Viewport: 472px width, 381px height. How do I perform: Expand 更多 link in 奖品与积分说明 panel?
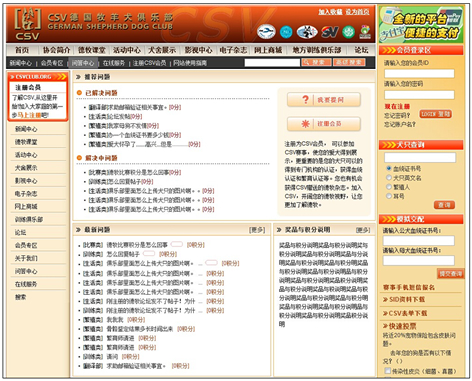(x=363, y=230)
